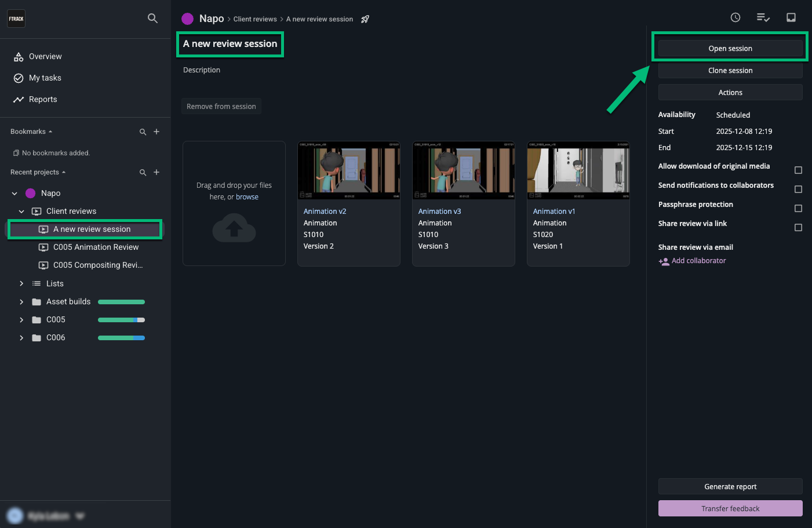The image size is (812, 528).
Task: Click the C006 progress bar
Action: [121, 338]
